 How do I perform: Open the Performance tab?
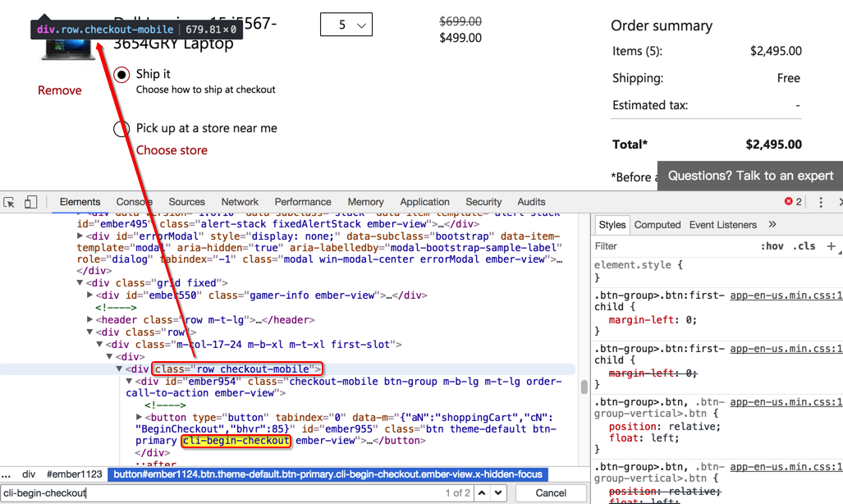303,202
